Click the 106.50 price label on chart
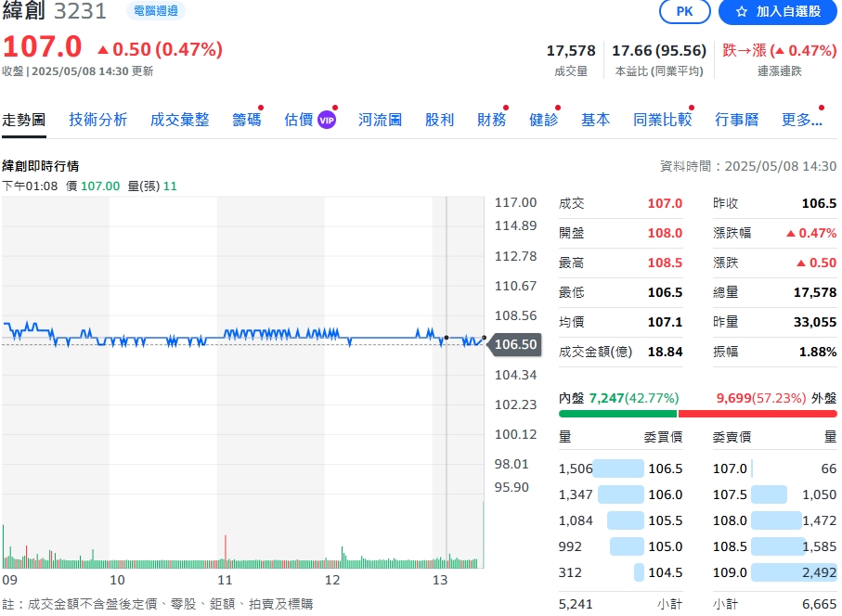Image resolution: width=842 pixels, height=616 pixels. (515, 344)
